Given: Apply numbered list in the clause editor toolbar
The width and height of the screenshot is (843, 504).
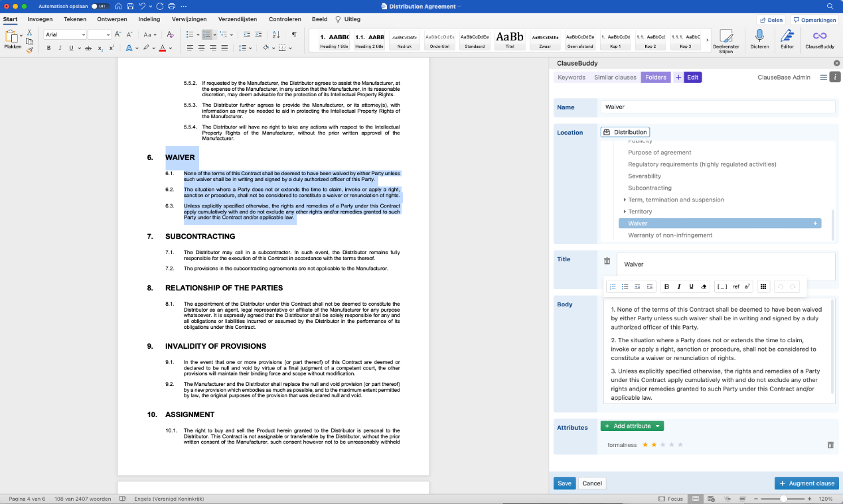Looking at the screenshot, I should coord(613,286).
